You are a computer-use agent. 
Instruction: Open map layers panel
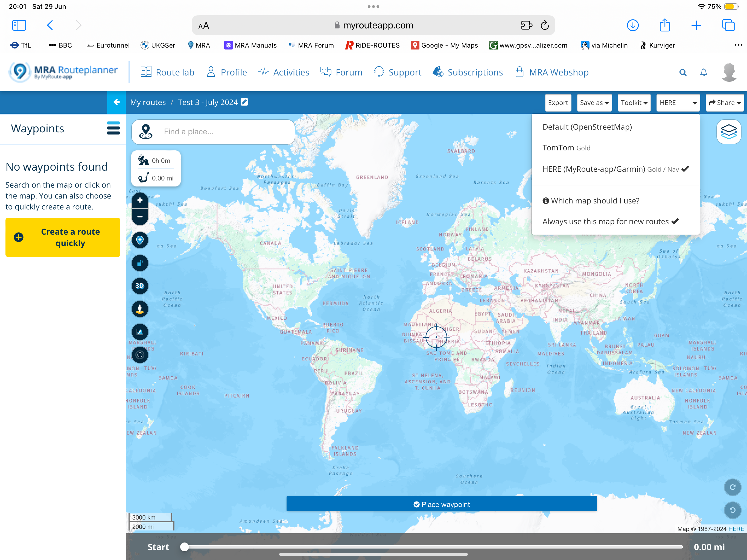(x=729, y=132)
